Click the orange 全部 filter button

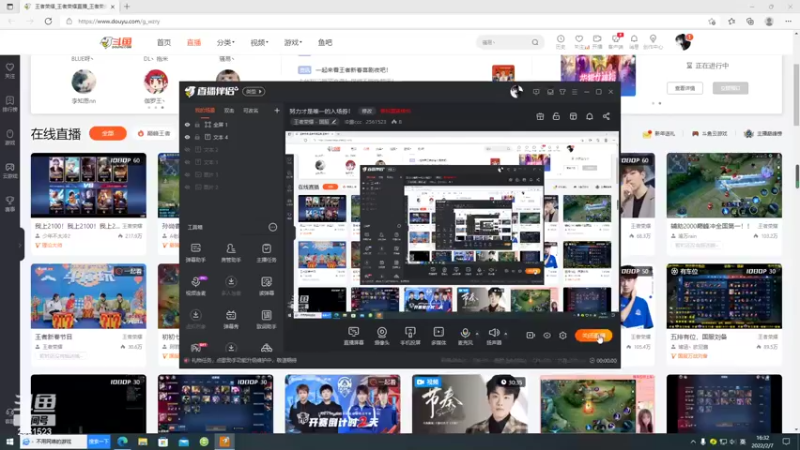108,133
